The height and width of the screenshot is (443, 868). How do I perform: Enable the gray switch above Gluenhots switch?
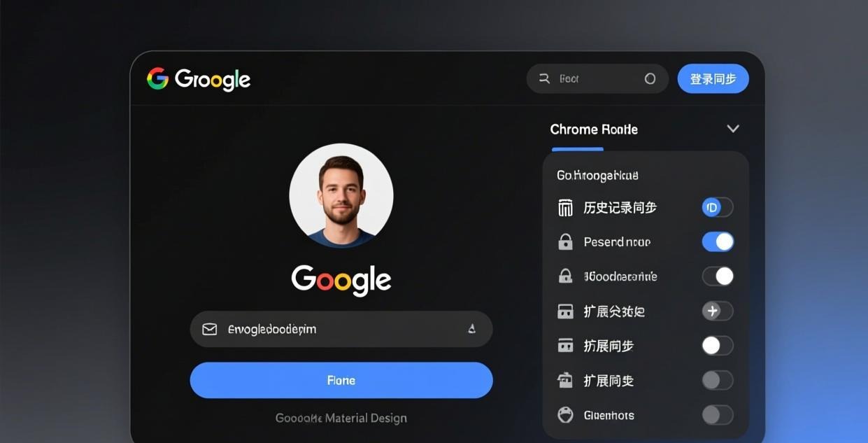tap(718, 380)
